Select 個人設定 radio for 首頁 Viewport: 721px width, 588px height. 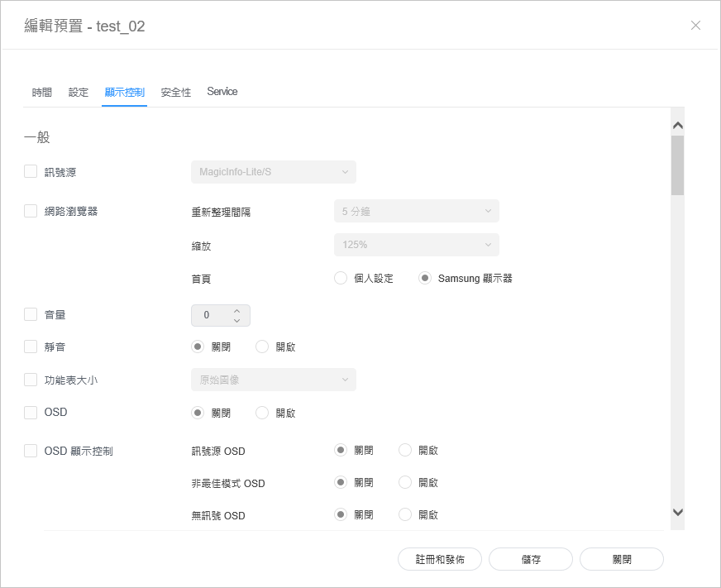click(341, 278)
